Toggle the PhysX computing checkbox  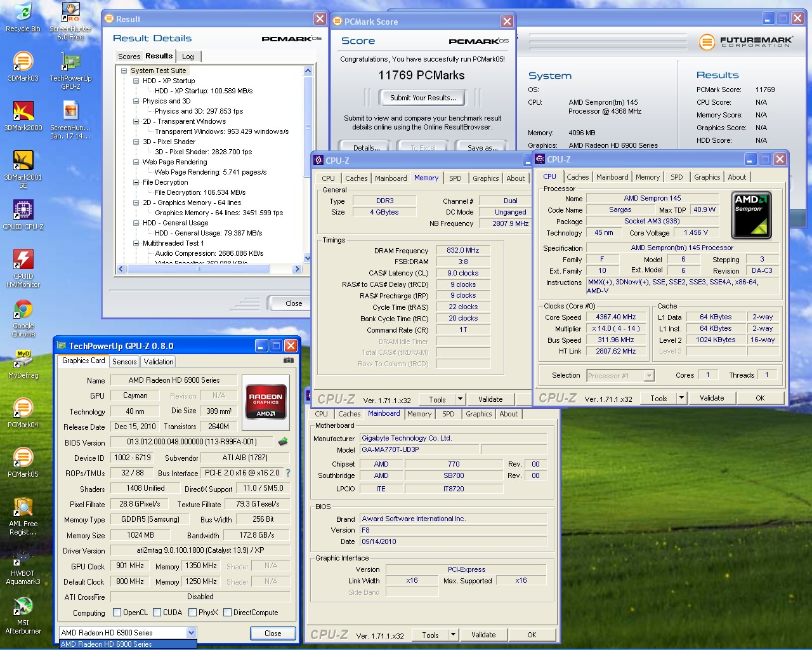pyautogui.click(x=192, y=613)
